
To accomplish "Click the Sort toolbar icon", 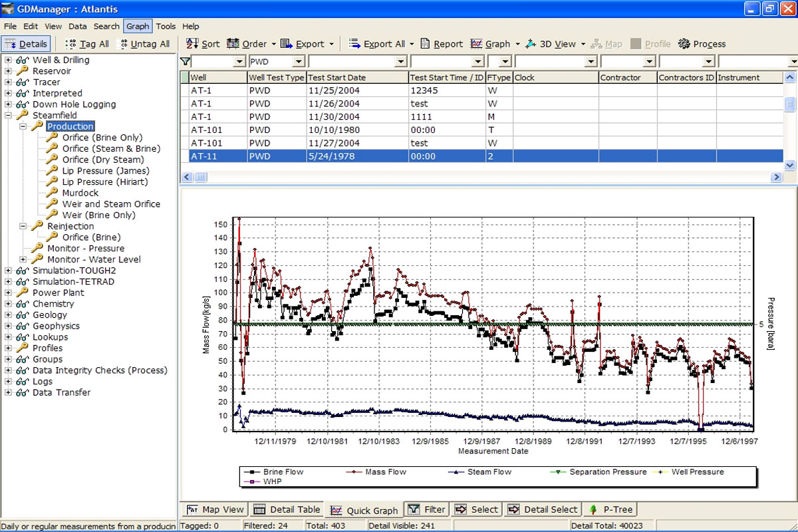I will (x=192, y=44).
